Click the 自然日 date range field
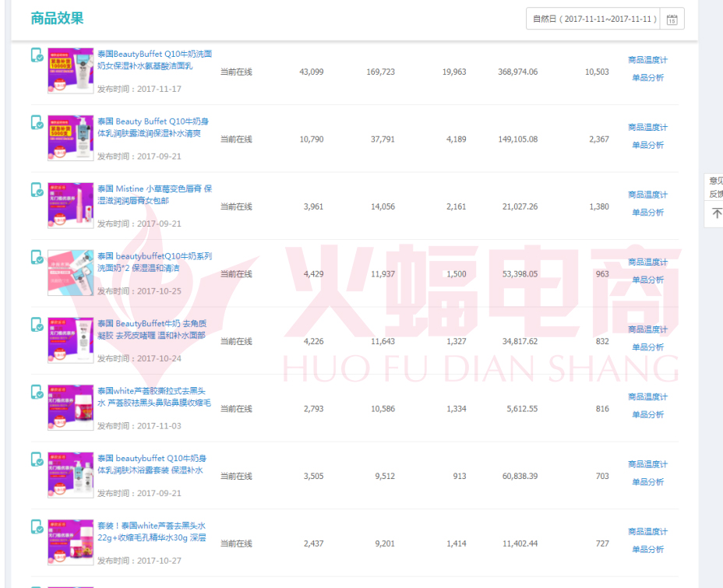The width and height of the screenshot is (723, 588). click(593, 19)
